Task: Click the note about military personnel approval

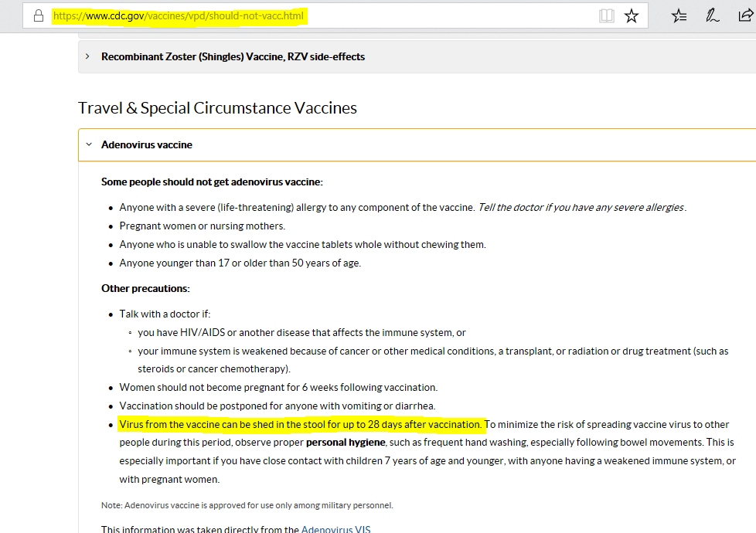Action: point(247,505)
